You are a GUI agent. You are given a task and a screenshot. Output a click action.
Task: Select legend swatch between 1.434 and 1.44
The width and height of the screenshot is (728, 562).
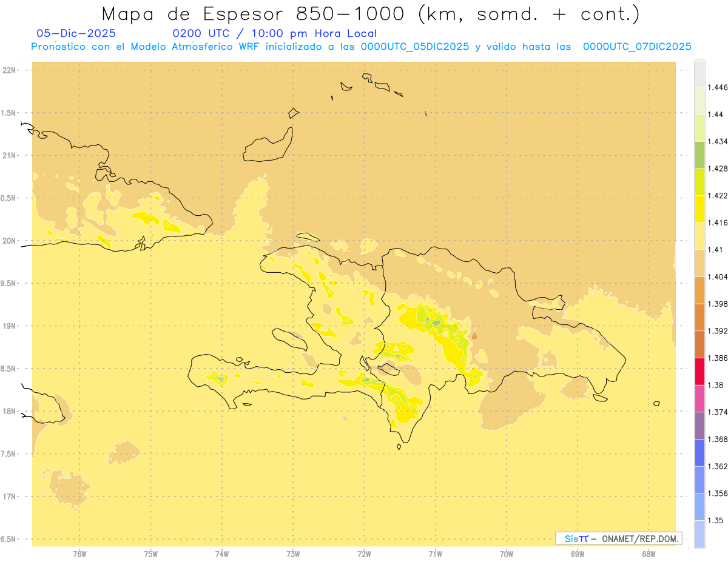(x=699, y=128)
